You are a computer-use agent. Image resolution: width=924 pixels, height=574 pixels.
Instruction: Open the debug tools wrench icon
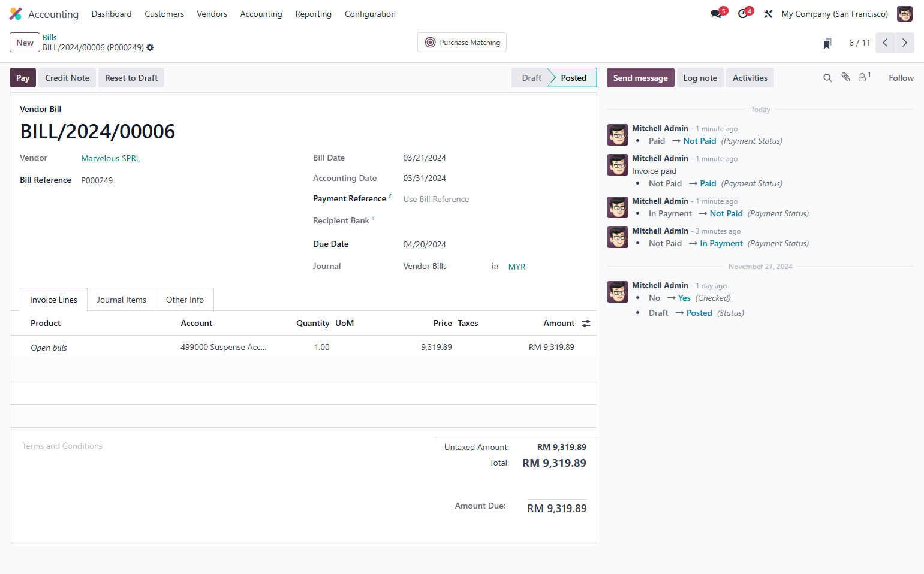(768, 14)
